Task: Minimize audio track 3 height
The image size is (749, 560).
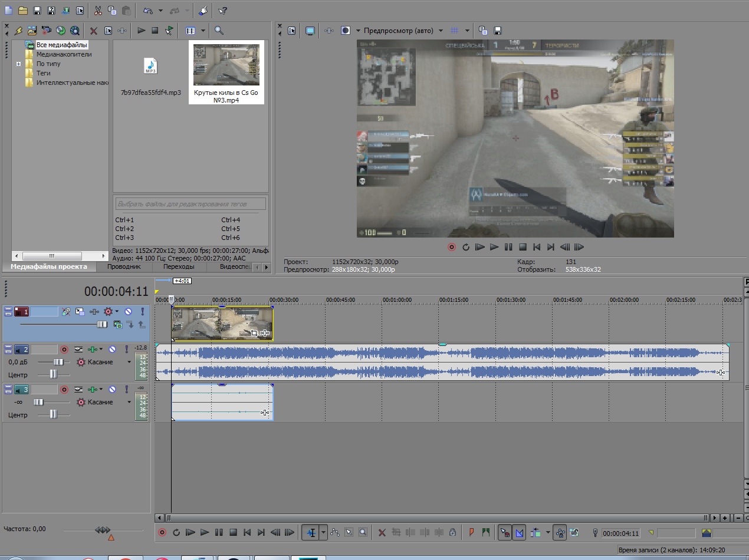Action: (x=8, y=387)
